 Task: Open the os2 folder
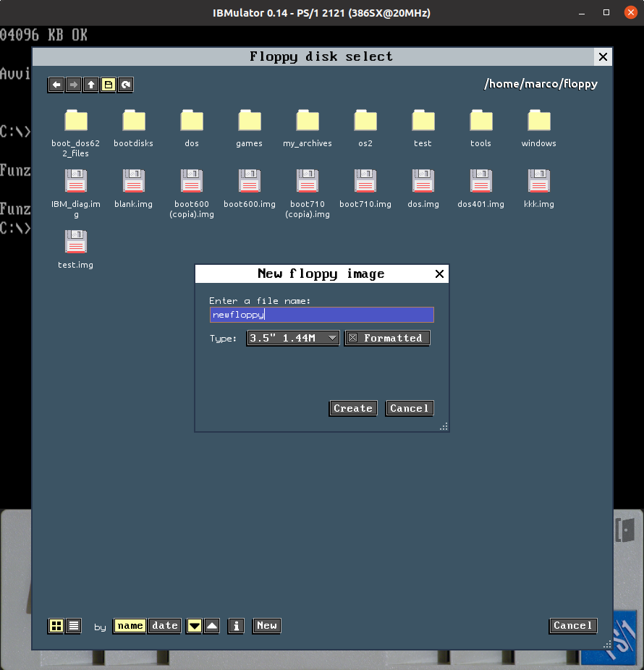[x=365, y=128]
